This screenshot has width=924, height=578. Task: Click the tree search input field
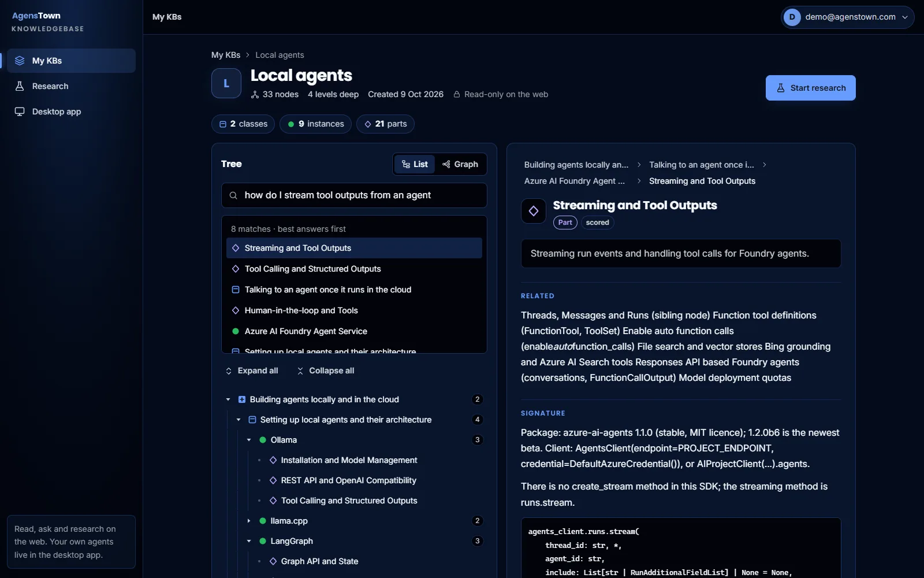tap(354, 195)
